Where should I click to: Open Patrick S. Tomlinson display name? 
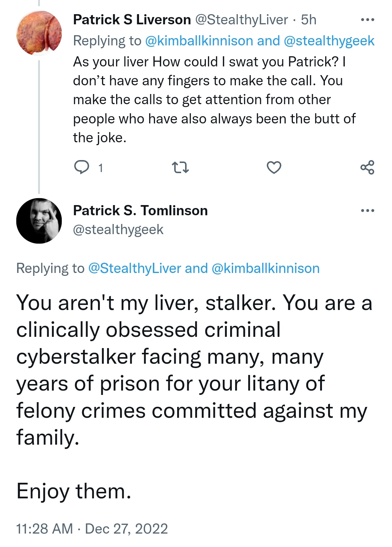[140, 211]
